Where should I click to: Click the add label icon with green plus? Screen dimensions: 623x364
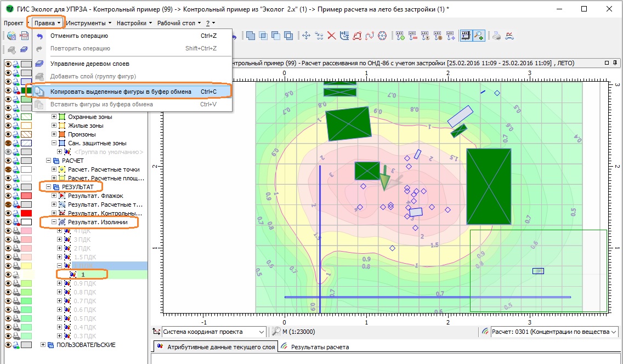tap(400, 36)
